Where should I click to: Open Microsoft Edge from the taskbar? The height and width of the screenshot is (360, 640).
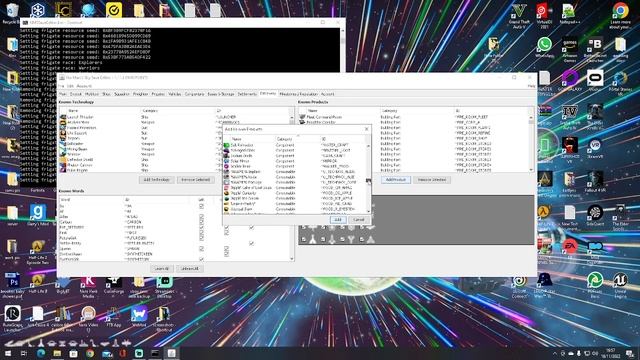(x=41, y=353)
